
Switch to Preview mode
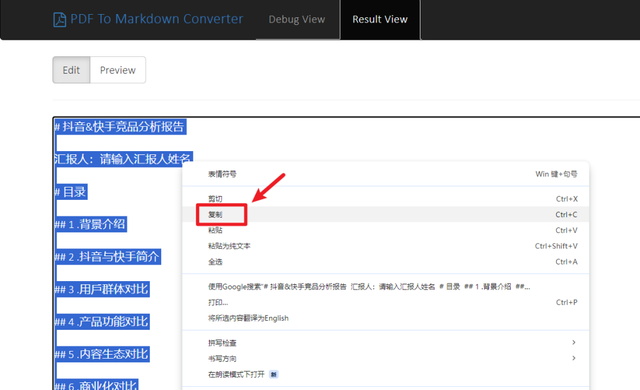[118, 70]
